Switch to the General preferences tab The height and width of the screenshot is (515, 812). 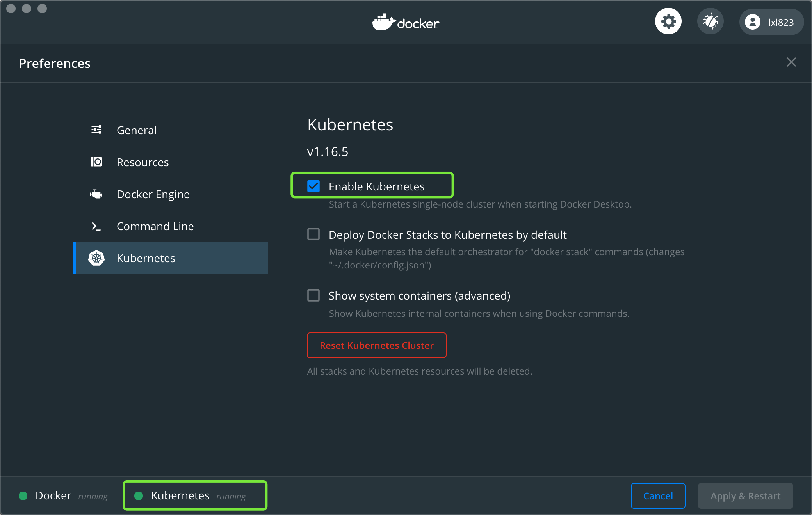[137, 130]
